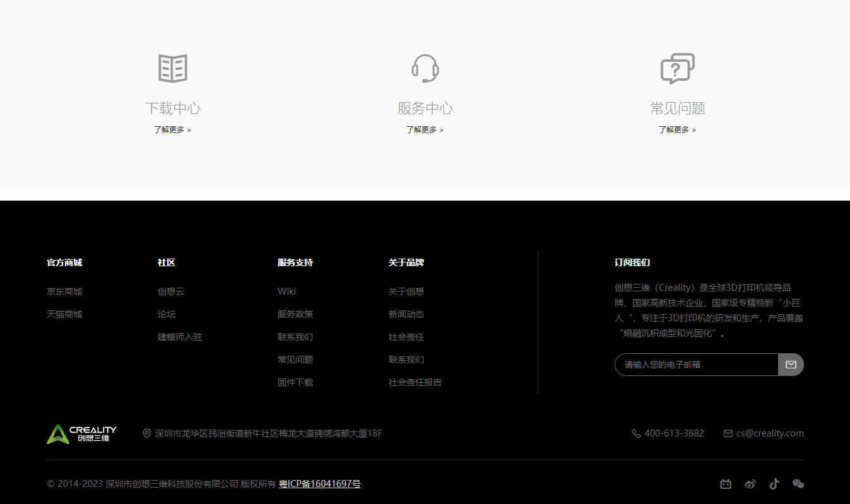Open the WeChat icon in the footer
Viewport: 850px width, 504px height.
[x=798, y=484]
